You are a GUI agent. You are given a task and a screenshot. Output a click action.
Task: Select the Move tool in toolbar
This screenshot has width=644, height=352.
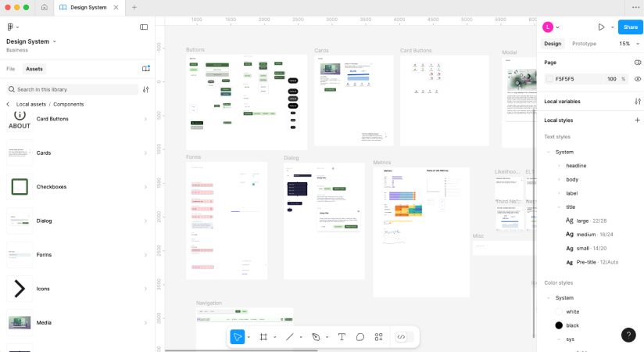238,337
